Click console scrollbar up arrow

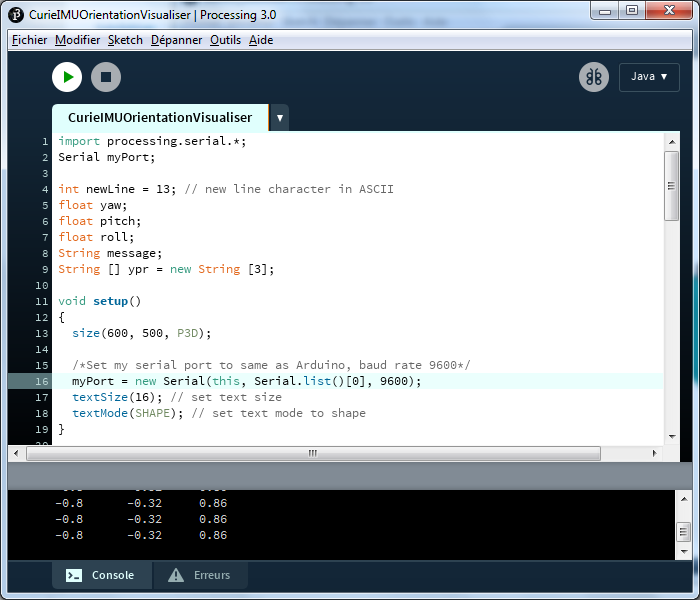[x=683, y=499]
